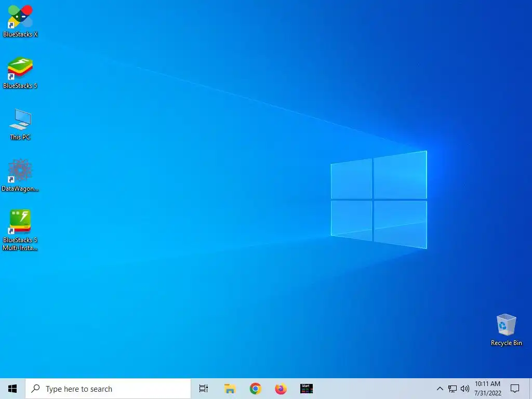The height and width of the screenshot is (399, 532).
Task: Open File Explorer from taskbar
Action: (x=230, y=389)
